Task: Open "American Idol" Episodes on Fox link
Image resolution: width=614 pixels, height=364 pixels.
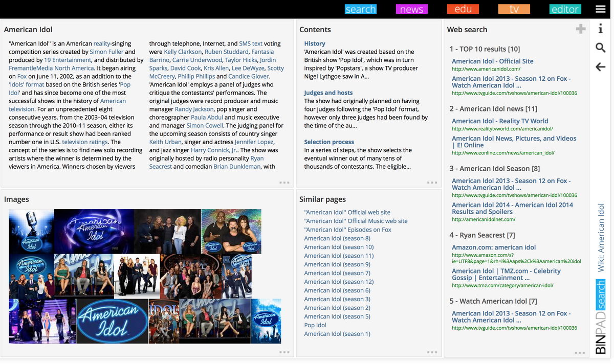Action: click(x=347, y=230)
